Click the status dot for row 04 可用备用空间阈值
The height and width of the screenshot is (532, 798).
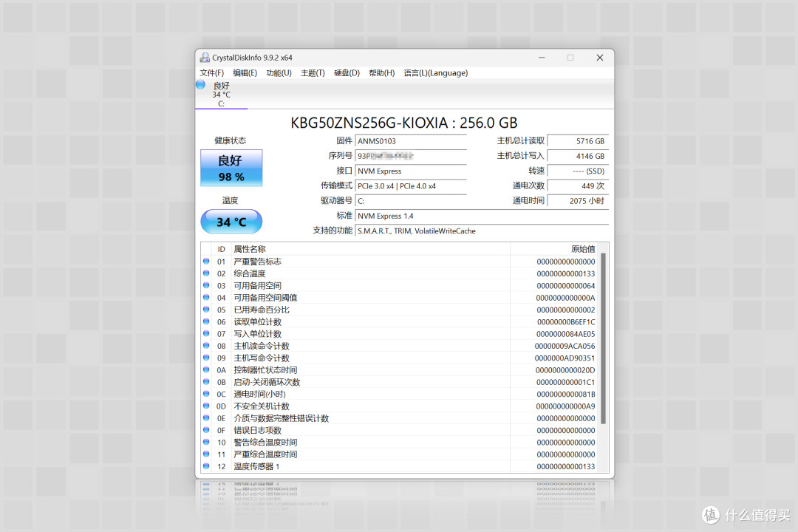click(x=206, y=297)
